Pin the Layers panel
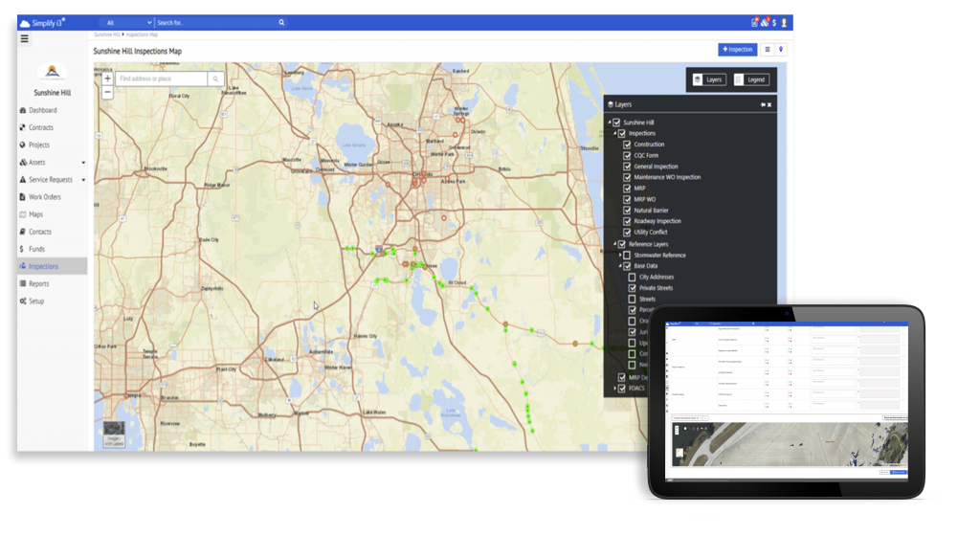 (x=763, y=104)
